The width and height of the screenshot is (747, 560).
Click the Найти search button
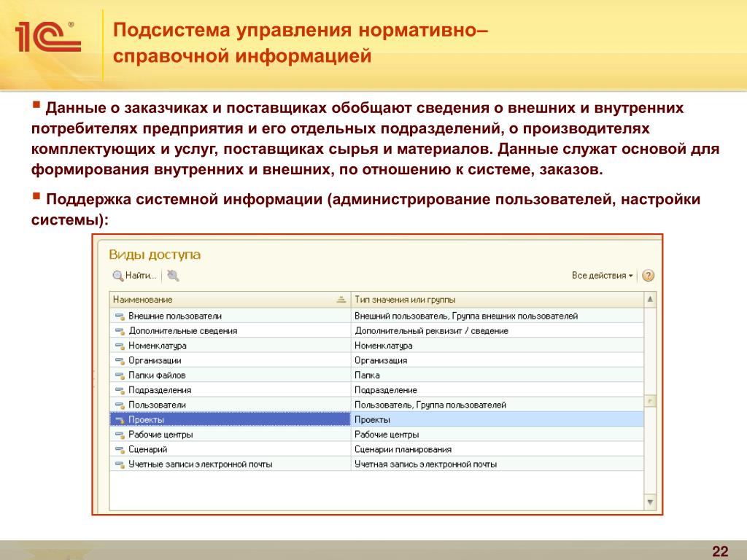[134, 276]
